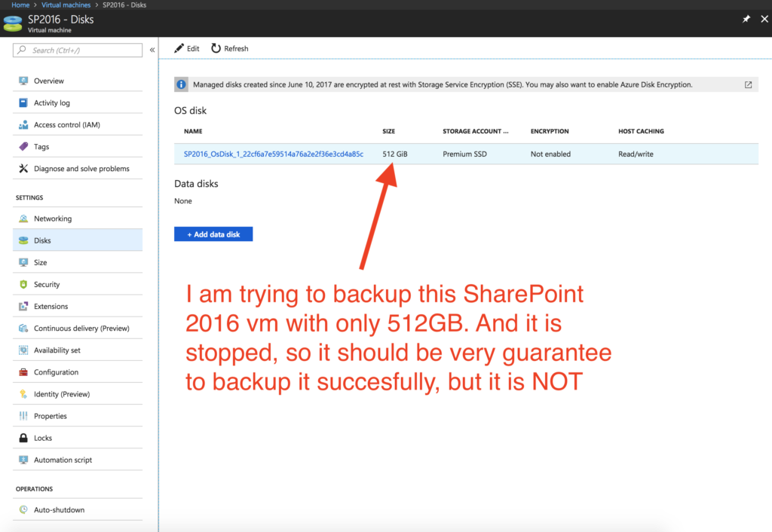Open the Auto-shutdown item
This screenshot has width=772, height=532.
[78, 509]
